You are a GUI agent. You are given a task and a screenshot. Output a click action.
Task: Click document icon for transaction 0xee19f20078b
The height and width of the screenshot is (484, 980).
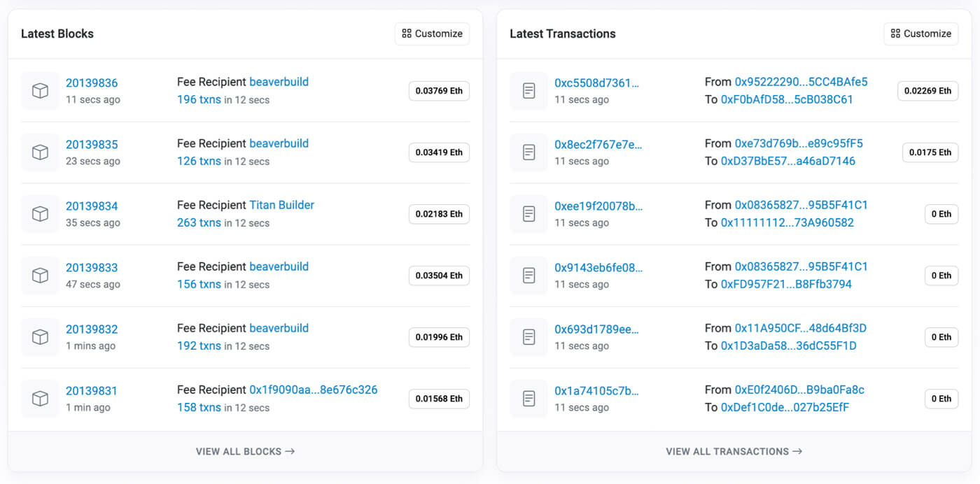pos(529,214)
